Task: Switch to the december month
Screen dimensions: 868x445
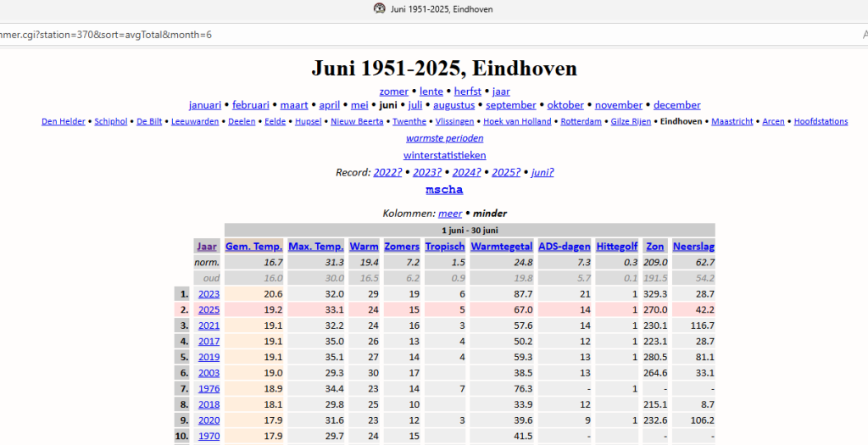Action: point(677,104)
